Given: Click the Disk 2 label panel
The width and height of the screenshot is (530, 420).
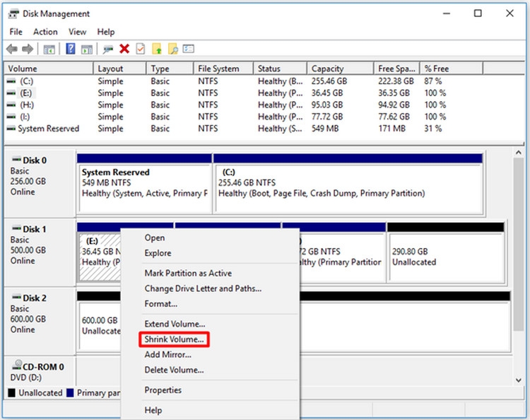Looking at the screenshot, I should tap(40, 321).
